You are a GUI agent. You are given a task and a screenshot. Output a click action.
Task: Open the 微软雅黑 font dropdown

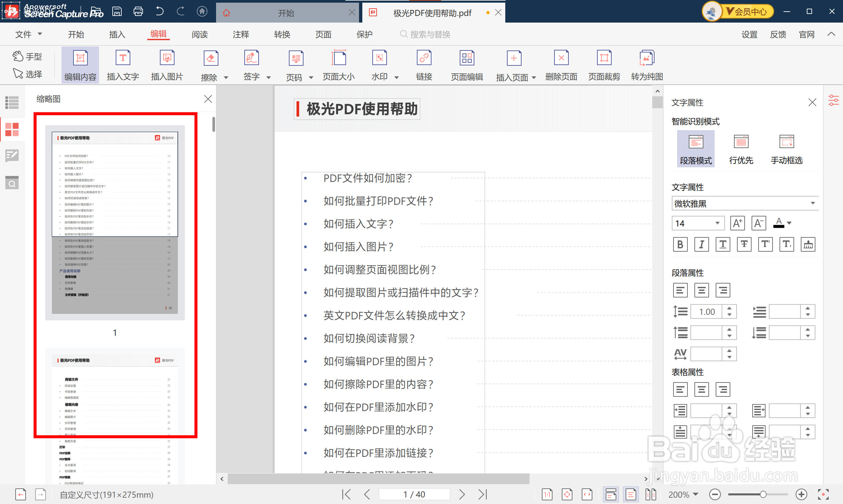click(745, 204)
